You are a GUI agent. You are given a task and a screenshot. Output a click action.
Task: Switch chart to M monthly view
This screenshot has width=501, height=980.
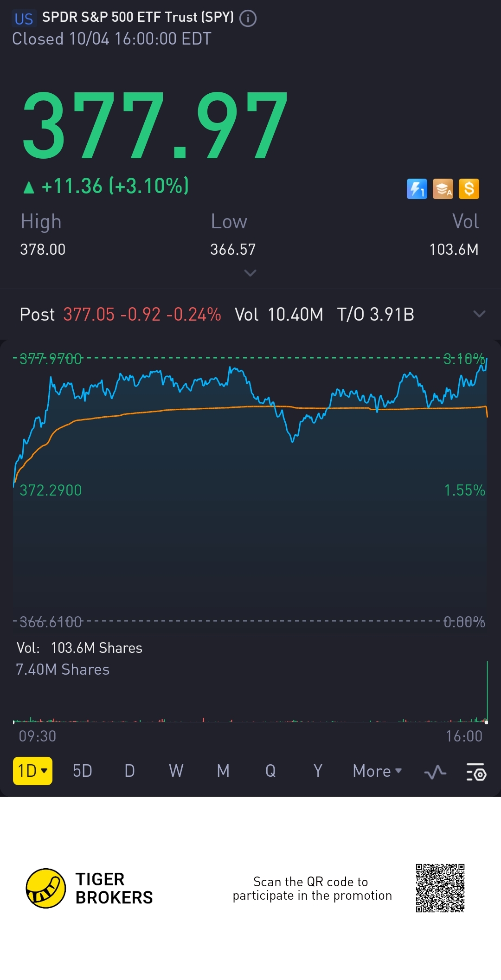click(x=223, y=771)
